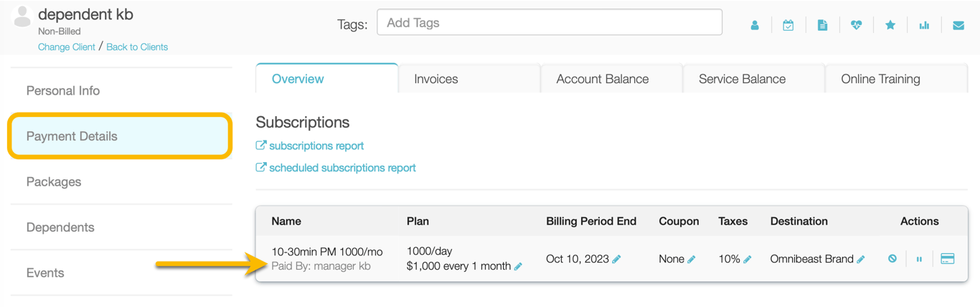Cancel the subscription with ban icon
This screenshot has width=980, height=307.
[892, 259]
